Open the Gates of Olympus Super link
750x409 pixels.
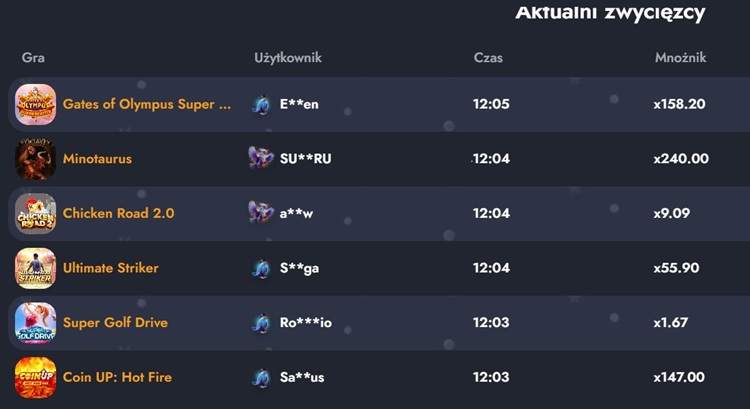coord(146,104)
